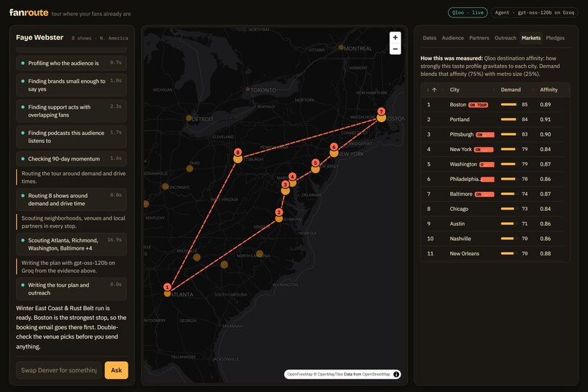The image size is (588, 392).
Task: Click Baltimore's ON TOUR badge
Action: click(484, 194)
